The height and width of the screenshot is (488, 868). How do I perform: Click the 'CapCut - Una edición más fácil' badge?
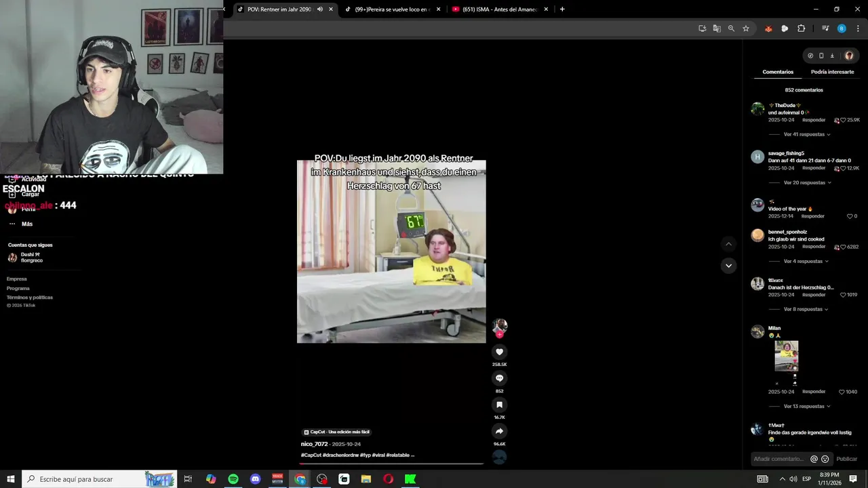(337, 432)
